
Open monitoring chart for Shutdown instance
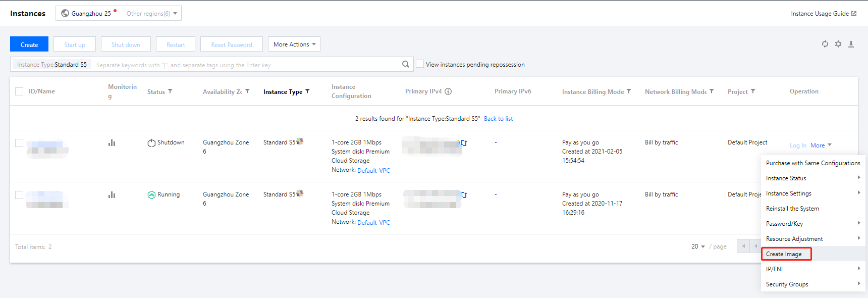pyautogui.click(x=112, y=143)
